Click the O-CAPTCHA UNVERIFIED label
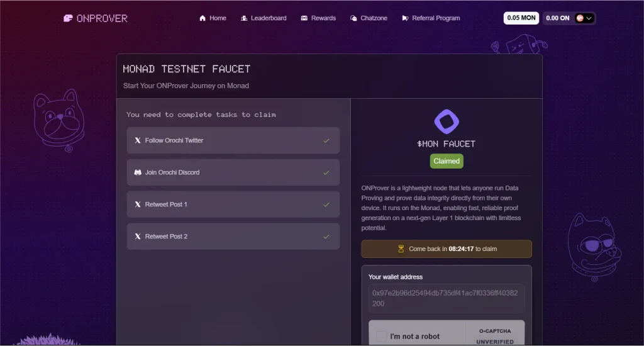 [495, 336]
